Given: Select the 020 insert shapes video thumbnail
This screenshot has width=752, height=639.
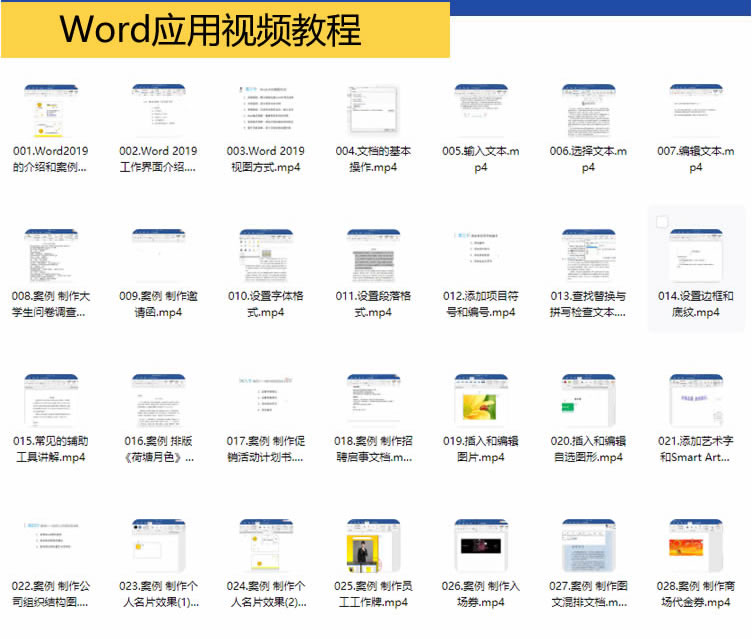Looking at the screenshot, I should (x=588, y=401).
